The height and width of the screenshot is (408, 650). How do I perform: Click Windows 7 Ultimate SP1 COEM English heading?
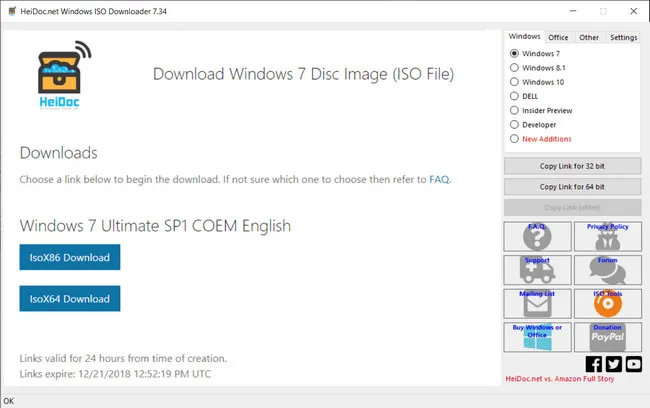point(155,226)
